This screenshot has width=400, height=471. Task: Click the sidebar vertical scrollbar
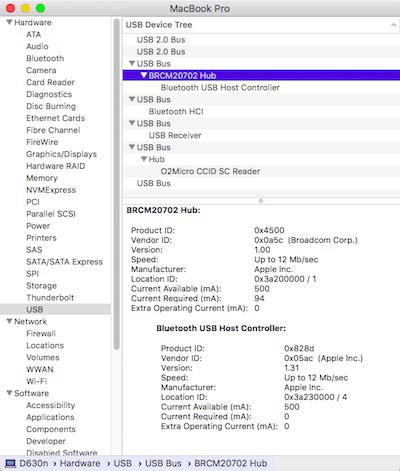point(116,184)
